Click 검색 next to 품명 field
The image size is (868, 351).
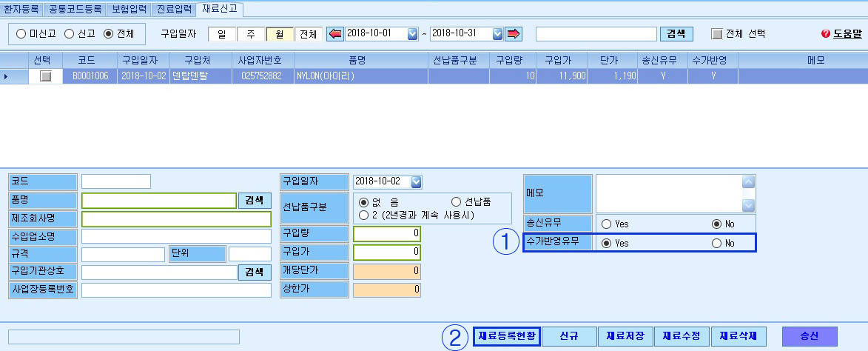pyautogui.click(x=255, y=201)
